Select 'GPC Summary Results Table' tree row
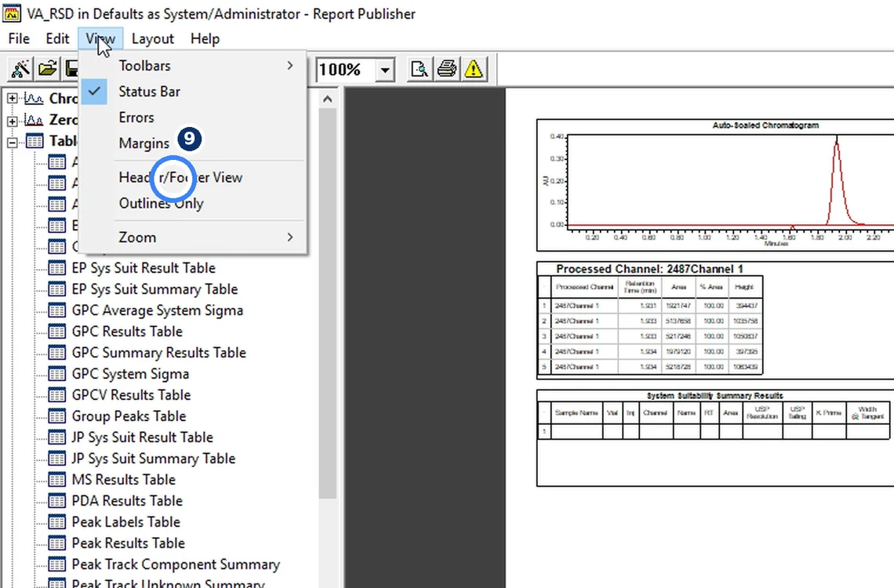Viewport: 894px width, 588px height. 158,352
